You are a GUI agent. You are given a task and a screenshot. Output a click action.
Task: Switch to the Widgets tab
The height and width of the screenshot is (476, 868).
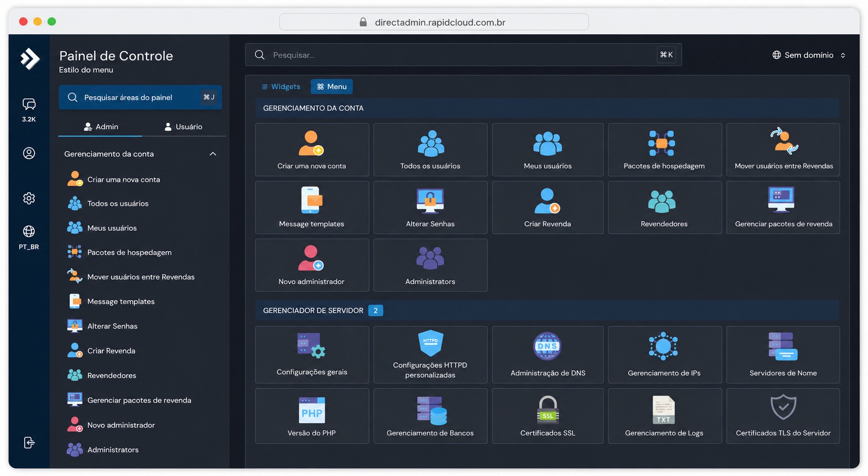pos(280,87)
